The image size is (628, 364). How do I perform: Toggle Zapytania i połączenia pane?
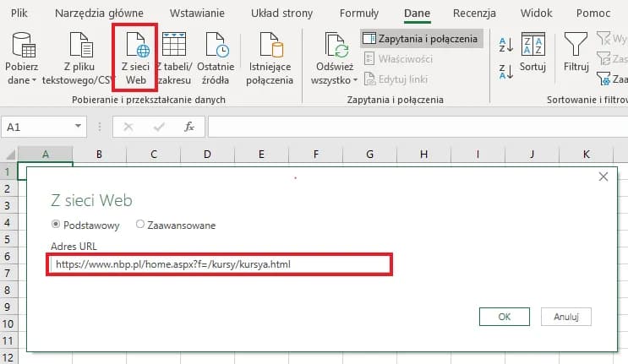click(x=421, y=39)
